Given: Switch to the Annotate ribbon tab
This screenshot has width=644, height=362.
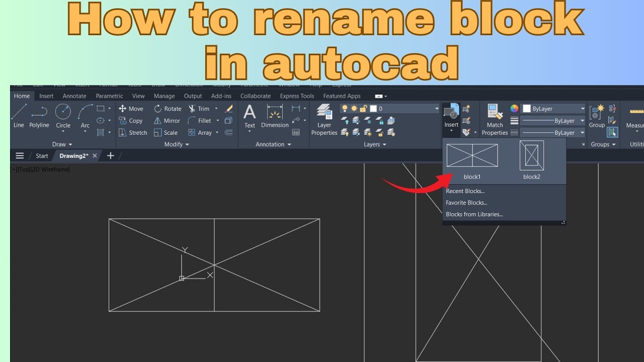Looking at the screenshot, I should pyautogui.click(x=74, y=96).
